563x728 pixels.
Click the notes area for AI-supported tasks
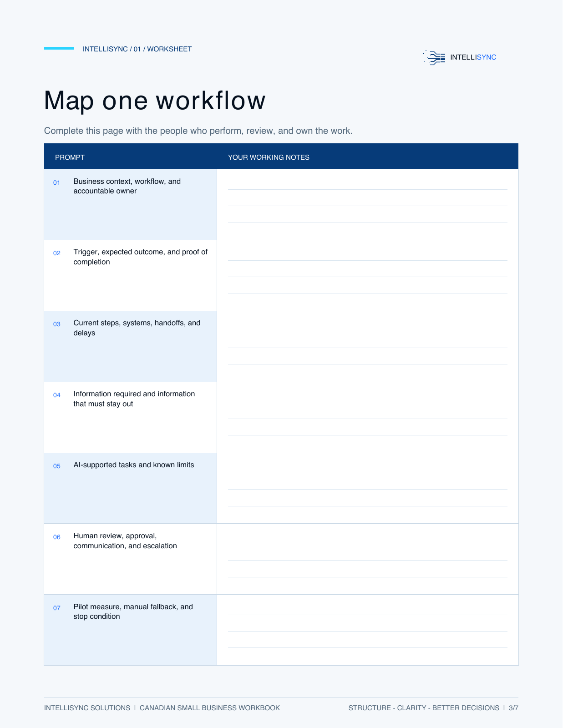click(x=367, y=488)
